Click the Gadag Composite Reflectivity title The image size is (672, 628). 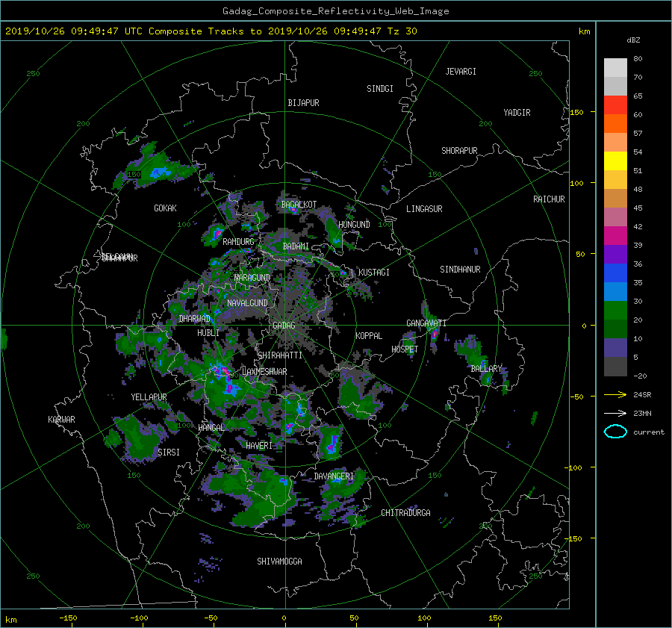point(335,11)
